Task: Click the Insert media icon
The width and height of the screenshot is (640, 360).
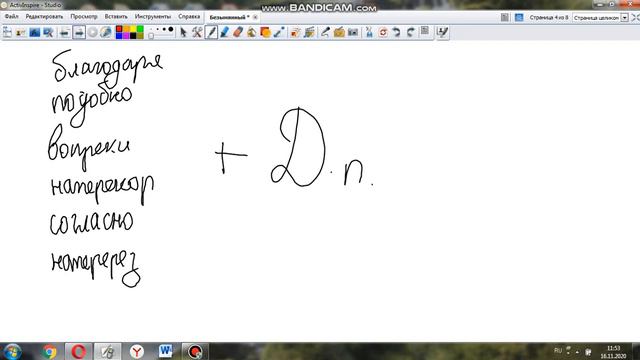Action: click(295, 32)
